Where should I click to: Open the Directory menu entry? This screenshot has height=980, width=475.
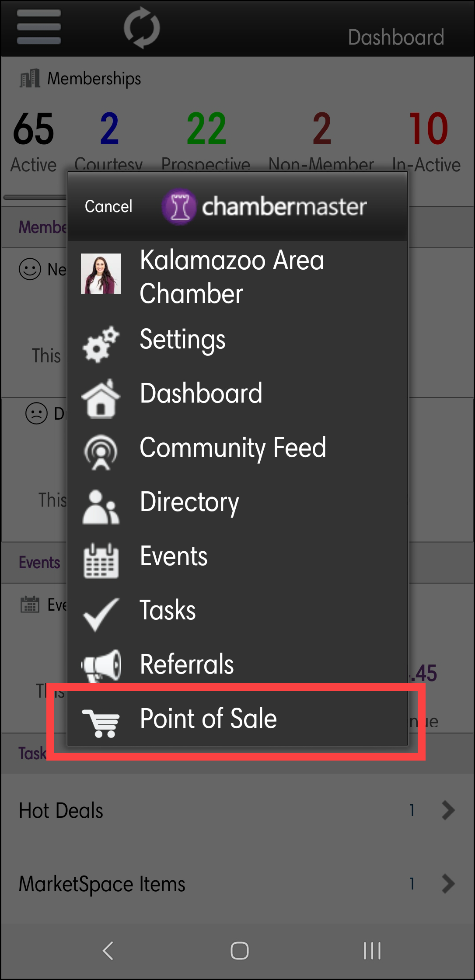pos(189,502)
